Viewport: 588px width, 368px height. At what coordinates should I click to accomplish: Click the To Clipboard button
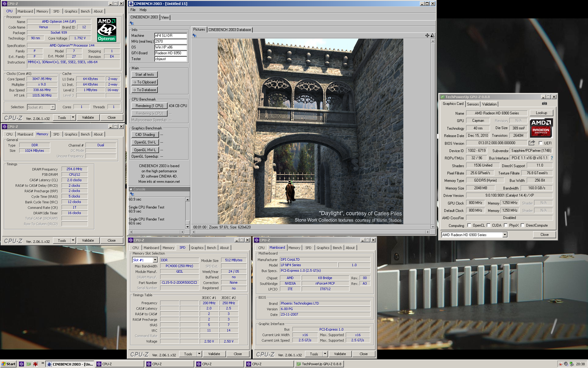pyautogui.click(x=145, y=82)
